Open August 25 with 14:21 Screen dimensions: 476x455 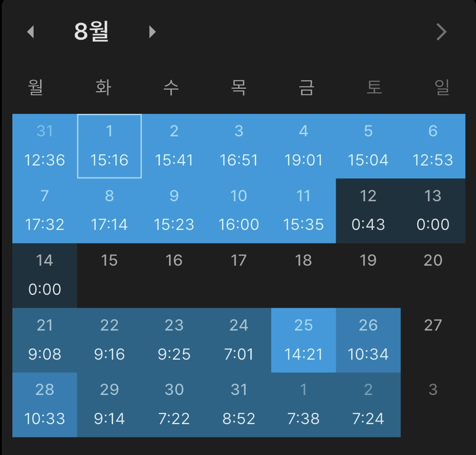(303, 340)
